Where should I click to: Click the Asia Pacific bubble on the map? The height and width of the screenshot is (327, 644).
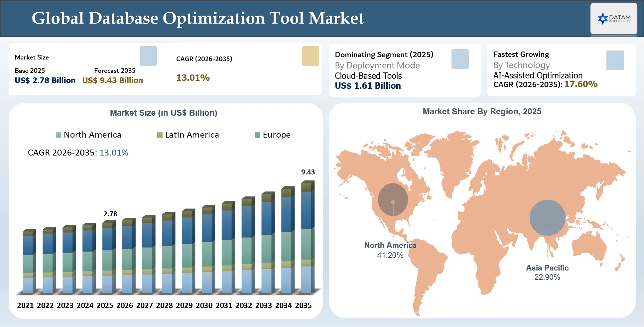548,218
